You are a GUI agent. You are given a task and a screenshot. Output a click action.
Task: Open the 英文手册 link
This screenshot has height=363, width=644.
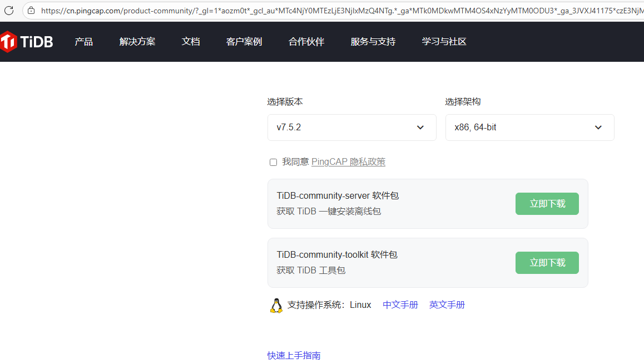[x=447, y=305]
